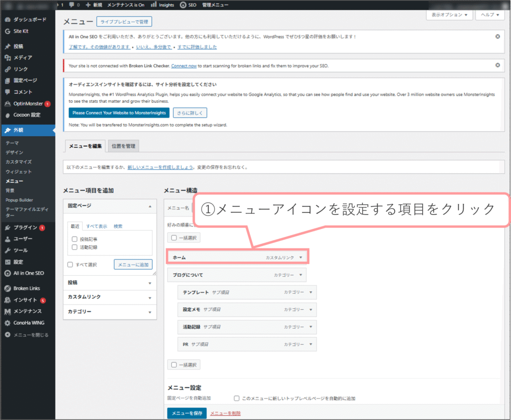
Task: Click the メニューを削除 link
Action: click(225, 414)
